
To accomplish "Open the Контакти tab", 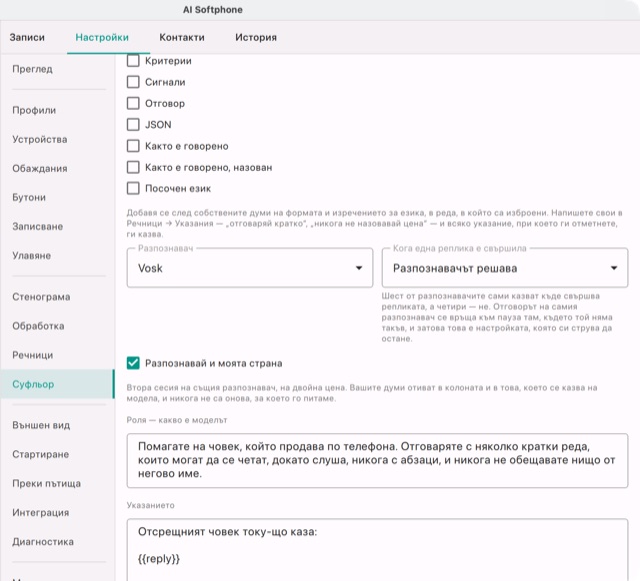I will pos(182,38).
